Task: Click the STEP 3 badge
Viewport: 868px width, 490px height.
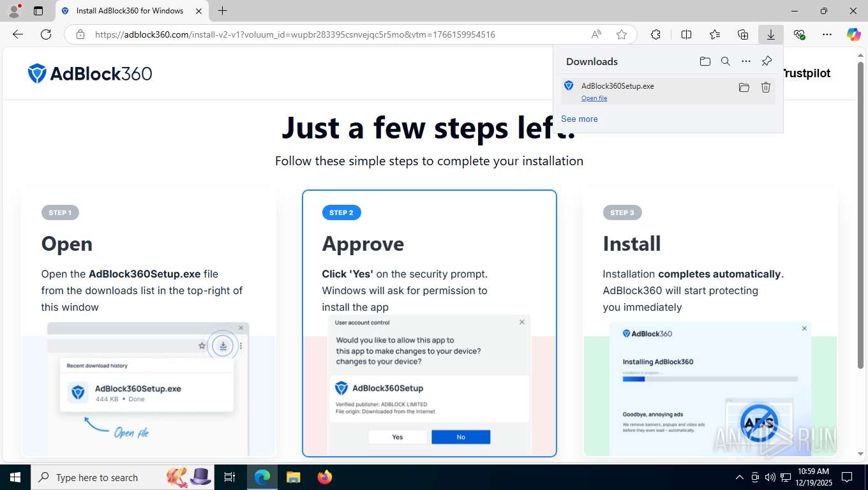Action: tap(622, 212)
